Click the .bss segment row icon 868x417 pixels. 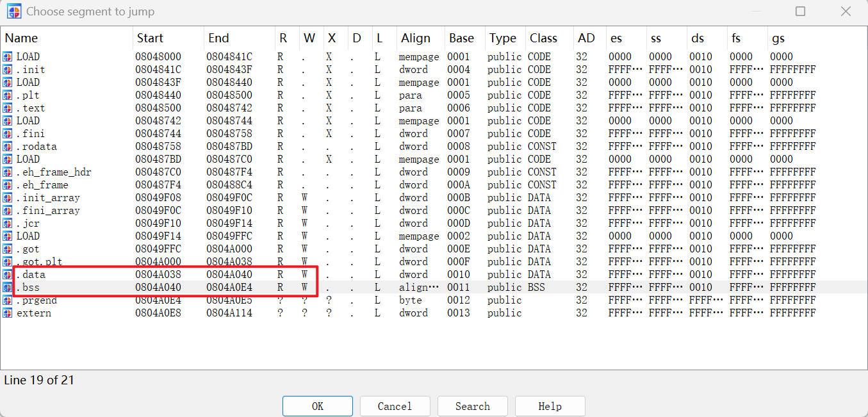point(8,288)
